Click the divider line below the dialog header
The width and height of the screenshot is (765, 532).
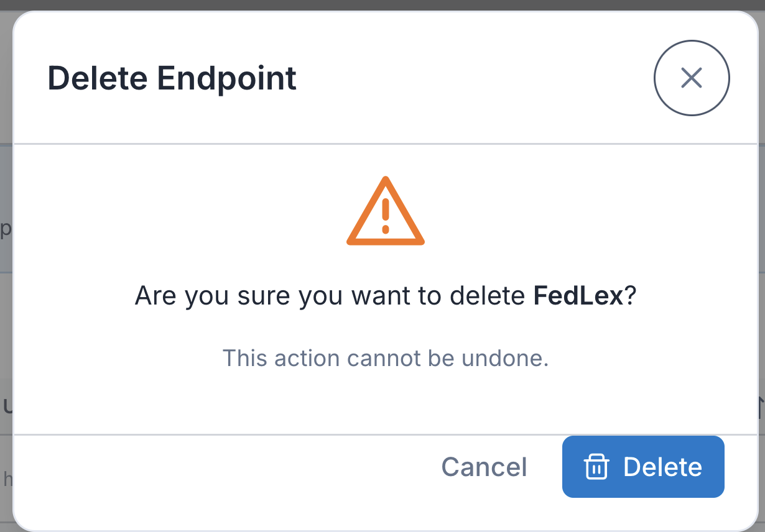(382, 144)
